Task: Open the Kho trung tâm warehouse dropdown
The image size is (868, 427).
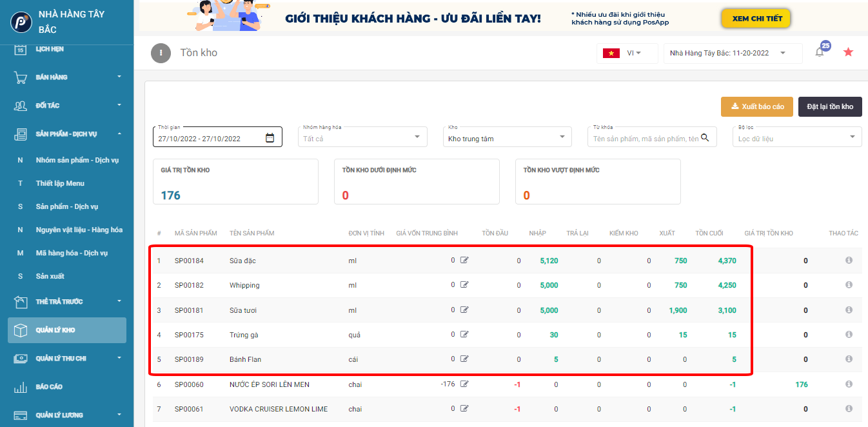Action: point(509,137)
